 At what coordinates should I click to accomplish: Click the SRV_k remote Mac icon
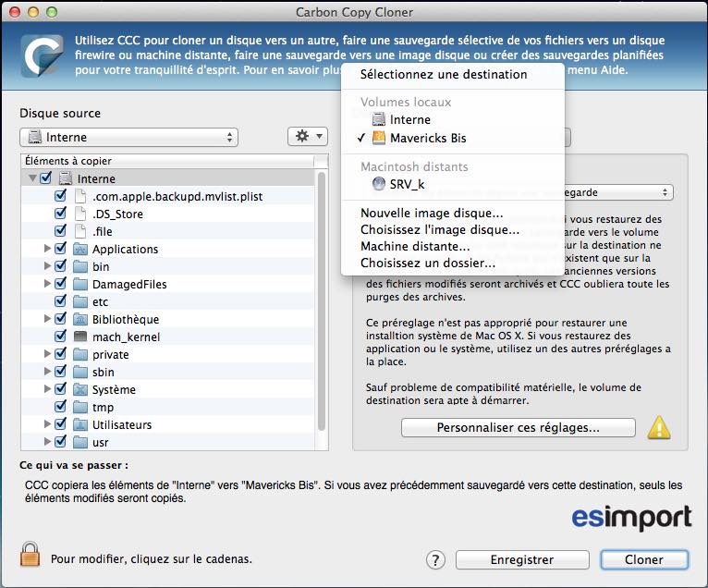click(378, 184)
